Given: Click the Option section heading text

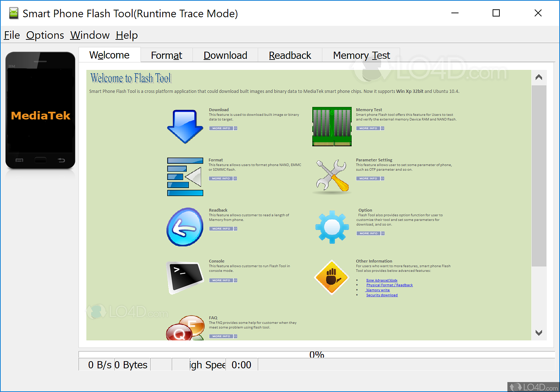Looking at the screenshot, I should pos(365,210).
